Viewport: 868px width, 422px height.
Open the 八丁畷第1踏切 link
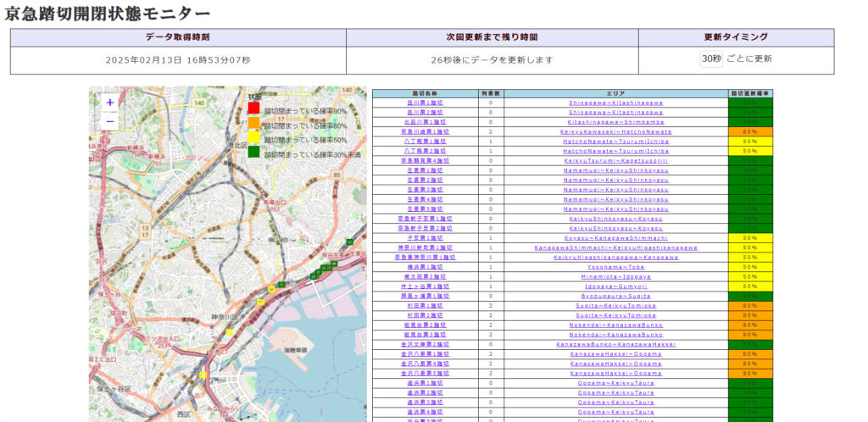426,142
